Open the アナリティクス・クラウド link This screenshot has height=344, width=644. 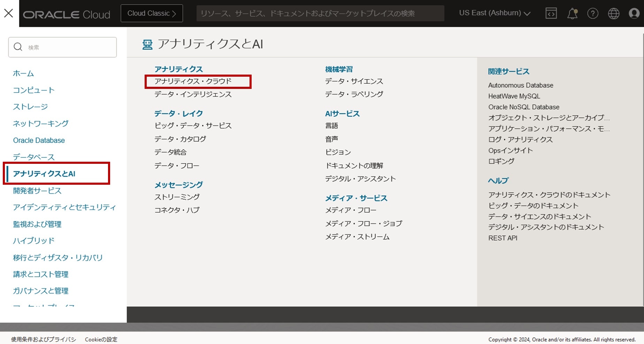193,81
